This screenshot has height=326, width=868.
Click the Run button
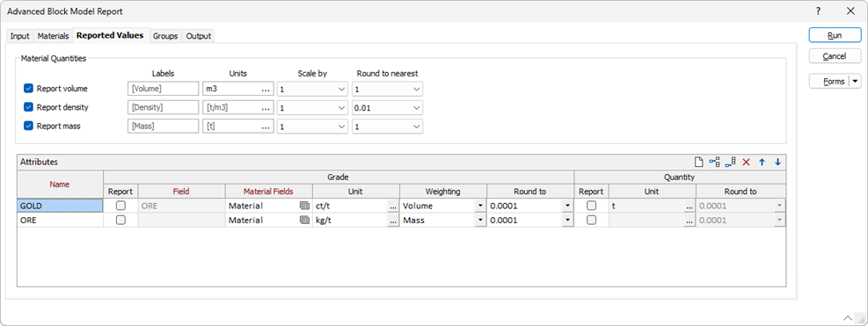click(835, 35)
